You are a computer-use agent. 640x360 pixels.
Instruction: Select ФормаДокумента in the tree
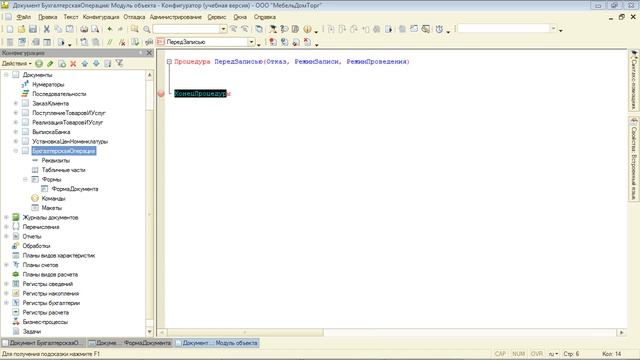(75, 189)
